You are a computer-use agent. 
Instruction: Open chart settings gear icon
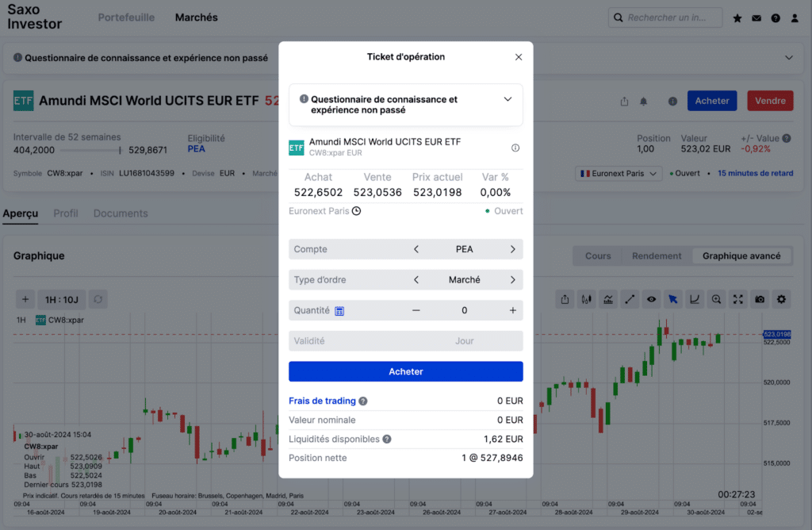tap(781, 299)
